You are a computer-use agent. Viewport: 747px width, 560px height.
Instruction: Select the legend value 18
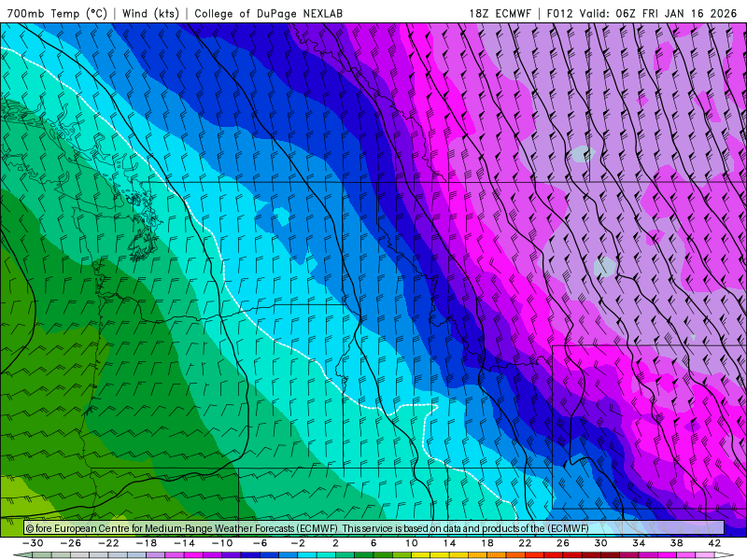click(487, 543)
